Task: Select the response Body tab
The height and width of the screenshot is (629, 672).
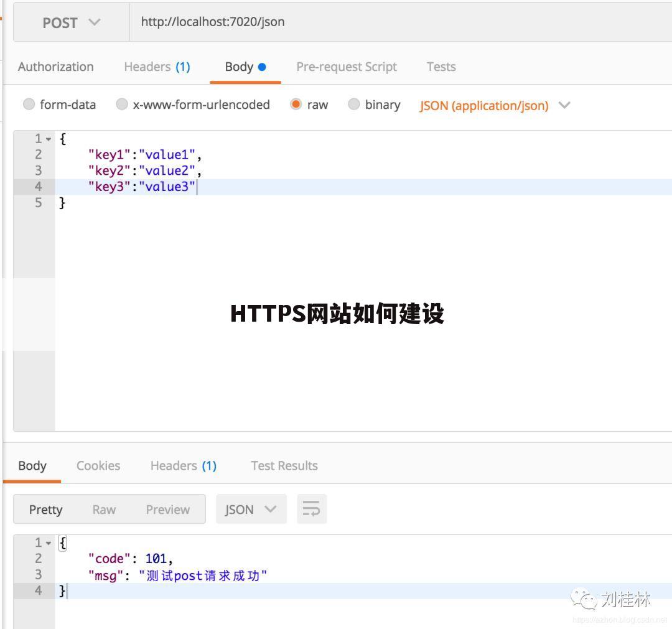Action: click(32, 466)
